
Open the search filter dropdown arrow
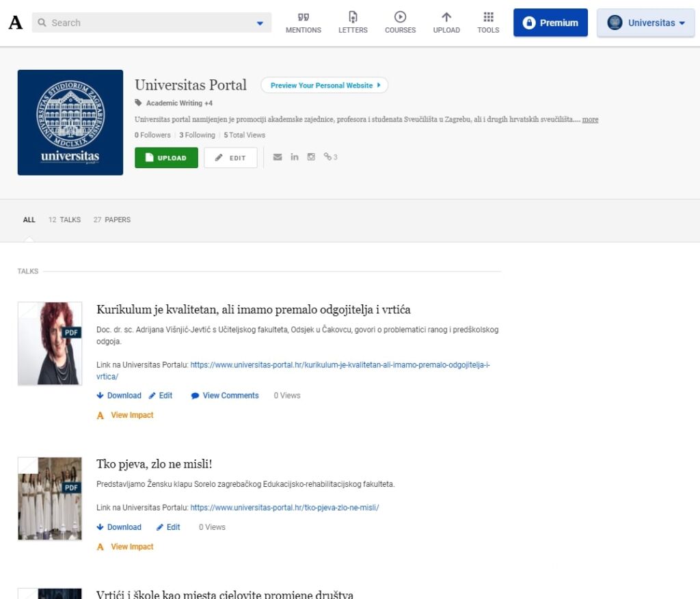tap(258, 22)
